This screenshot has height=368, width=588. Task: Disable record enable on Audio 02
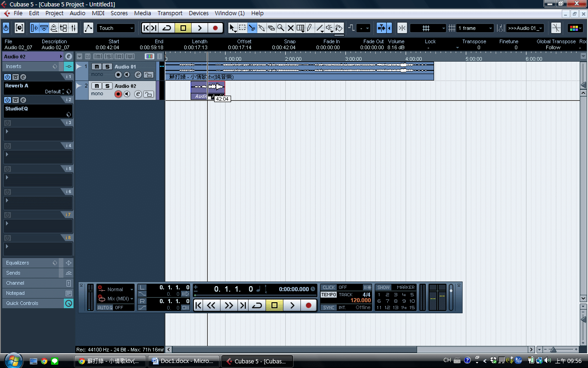click(118, 94)
